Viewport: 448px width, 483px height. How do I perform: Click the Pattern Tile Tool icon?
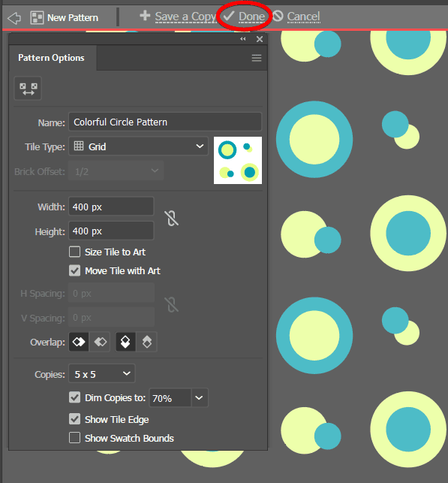pyautogui.click(x=28, y=89)
